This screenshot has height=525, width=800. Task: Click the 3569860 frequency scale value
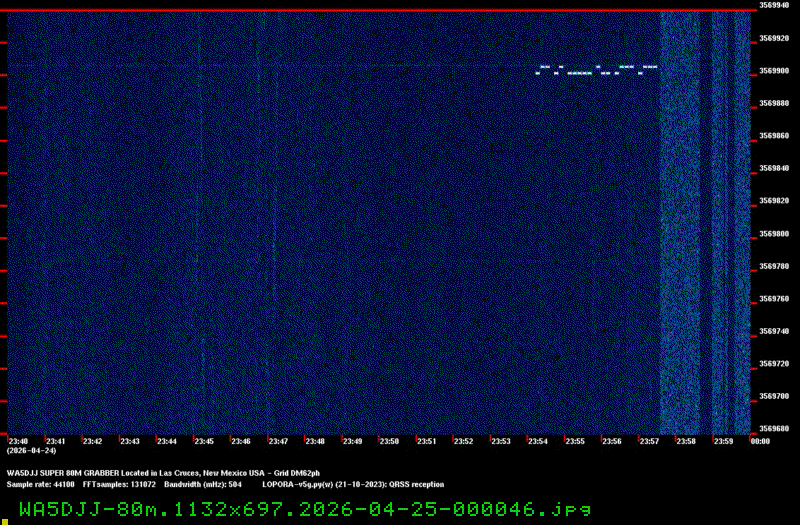[777, 136]
